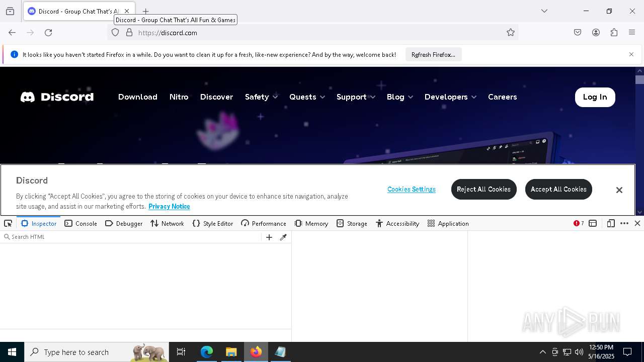644x362 pixels.
Task: Switch to the Application tab
Action: point(448,224)
